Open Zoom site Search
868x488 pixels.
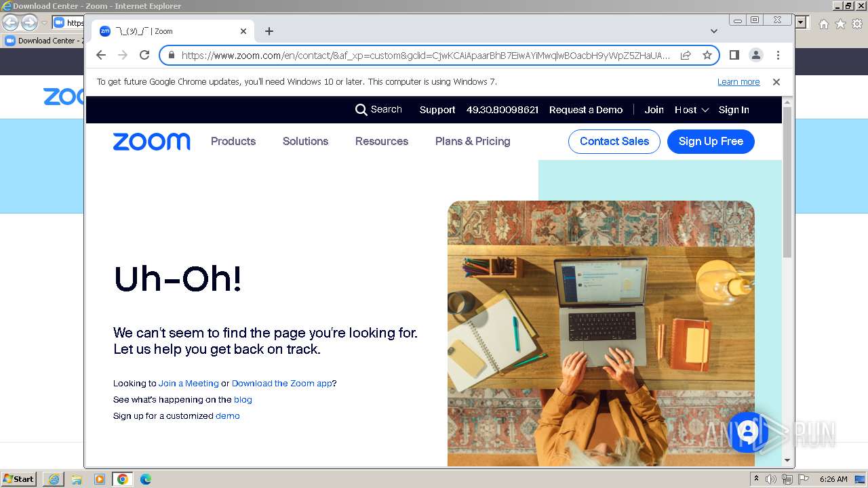[x=378, y=110]
